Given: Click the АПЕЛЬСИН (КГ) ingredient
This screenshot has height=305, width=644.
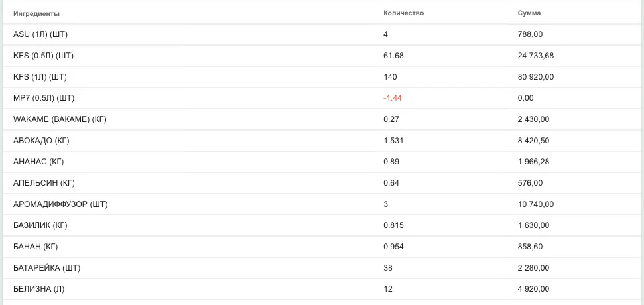Looking at the screenshot, I should [x=44, y=183].
